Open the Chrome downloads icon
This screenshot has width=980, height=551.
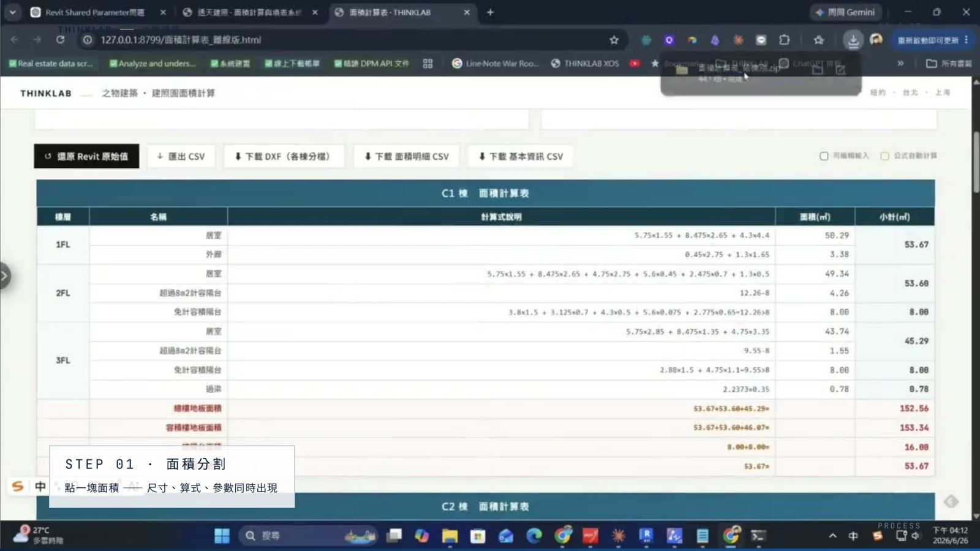(853, 40)
